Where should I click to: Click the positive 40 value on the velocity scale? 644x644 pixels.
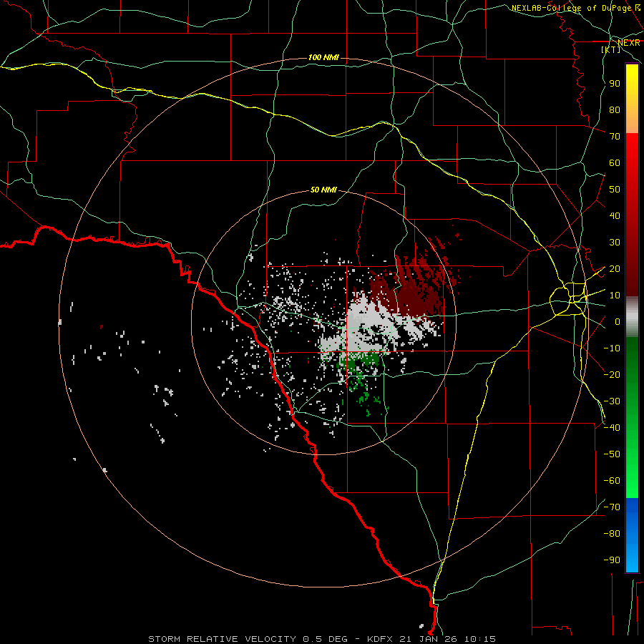point(615,215)
